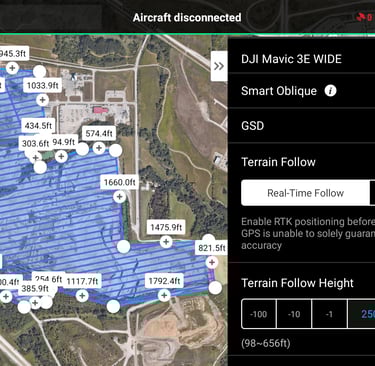Tap the 1660.0ft distance label

(x=120, y=182)
